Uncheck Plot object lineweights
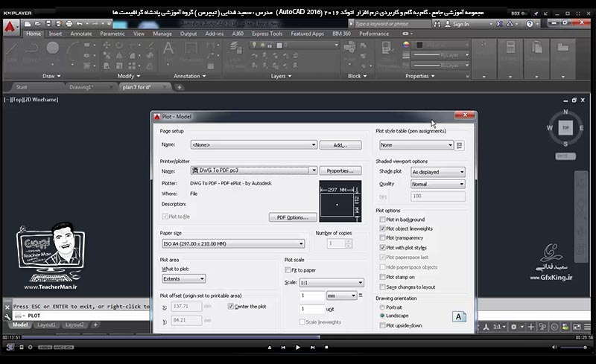 coord(383,229)
